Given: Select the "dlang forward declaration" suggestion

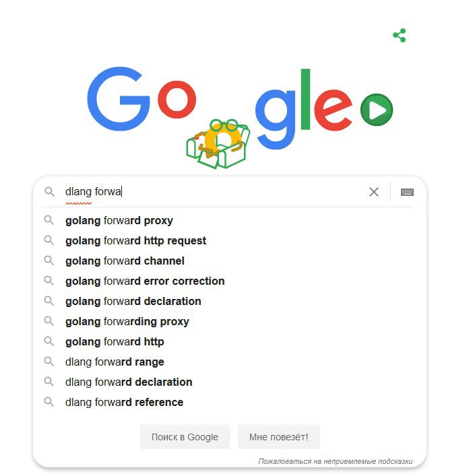Looking at the screenshot, I should click(129, 382).
